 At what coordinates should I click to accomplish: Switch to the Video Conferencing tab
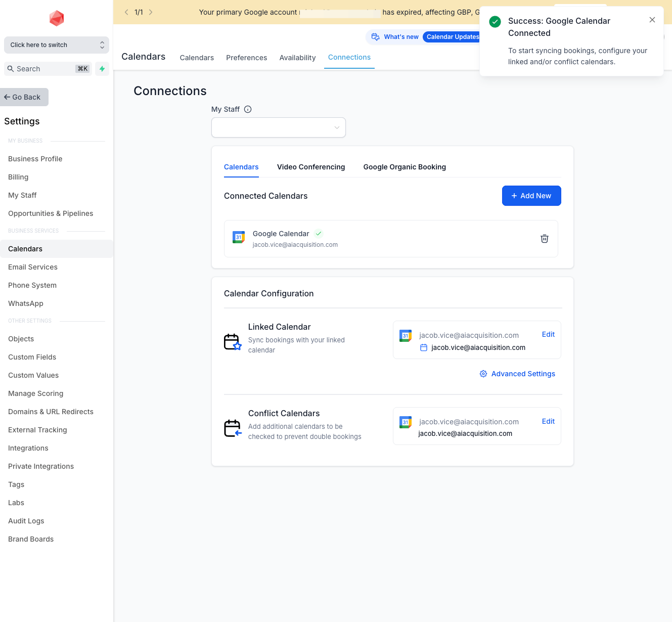(x=311, y=167)
